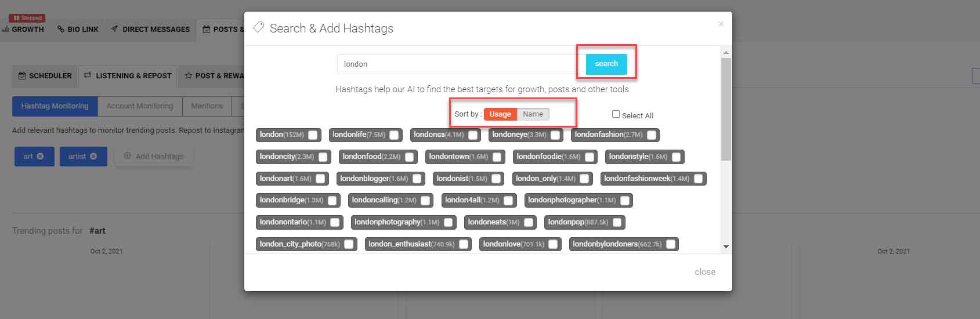Check the londonist(1.5M) hashtag box
Viewport: 980px width, 319px height.
[496, 179]
